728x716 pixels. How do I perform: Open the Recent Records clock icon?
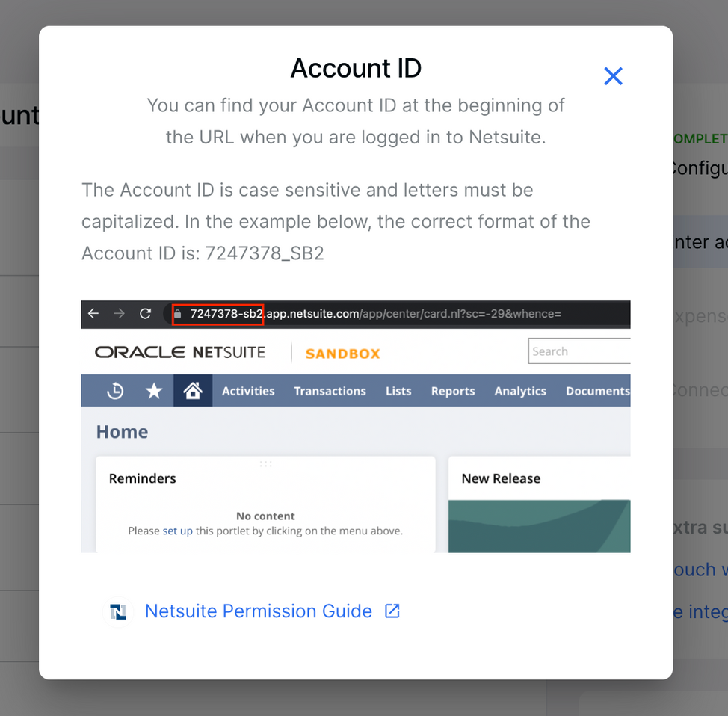pyautogui.click(x=115, y=391)
